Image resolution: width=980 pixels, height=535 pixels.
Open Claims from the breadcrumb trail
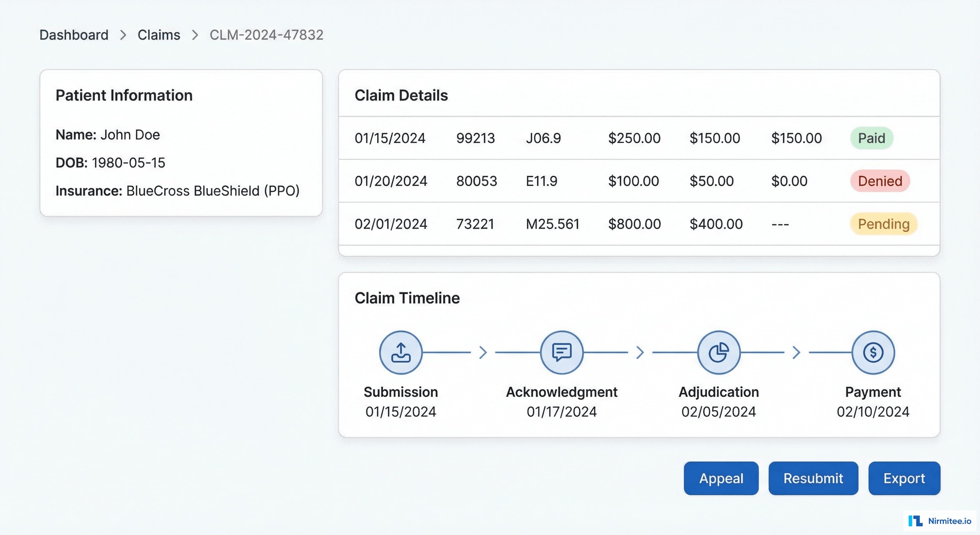tap(159, 34)
